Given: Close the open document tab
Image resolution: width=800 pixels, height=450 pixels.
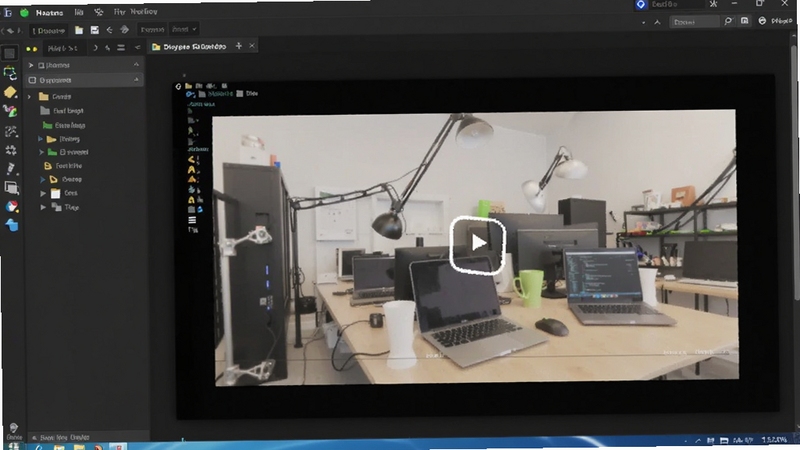Looking at the screenshot, I should [x=252, y=46].
